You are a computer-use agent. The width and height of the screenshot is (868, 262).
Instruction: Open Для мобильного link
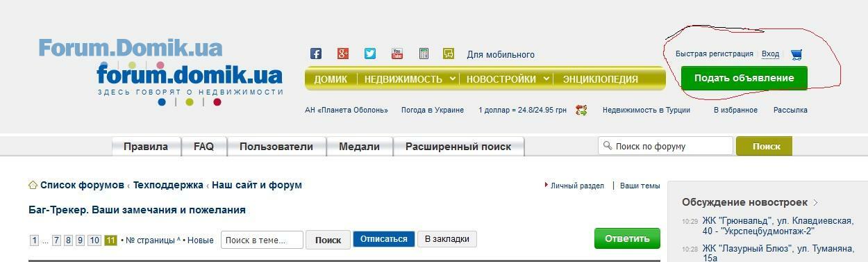501,54
